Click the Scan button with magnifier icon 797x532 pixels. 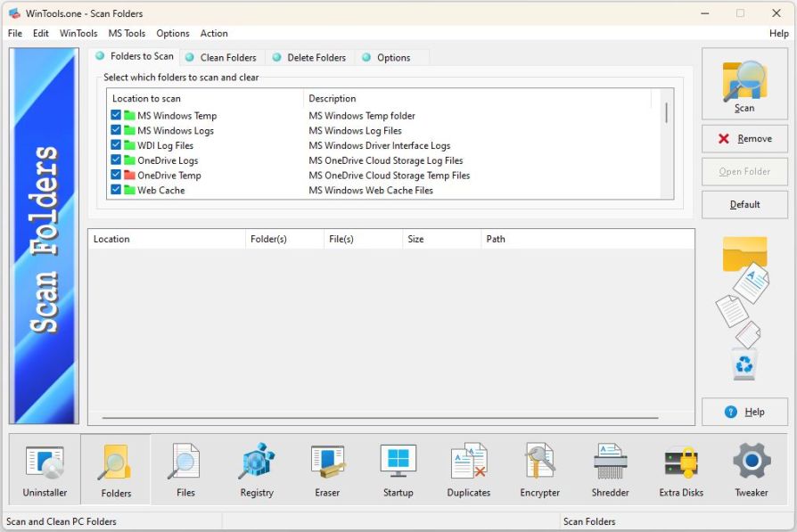[x=744, y=84]
